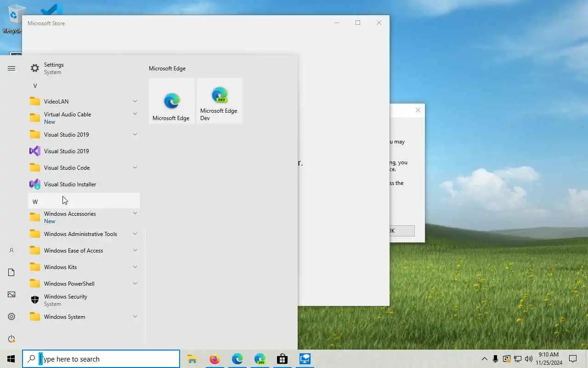Open the notification center icon
Image resolution: width=588 pixels, height=368 pixels.
point(573,359)
